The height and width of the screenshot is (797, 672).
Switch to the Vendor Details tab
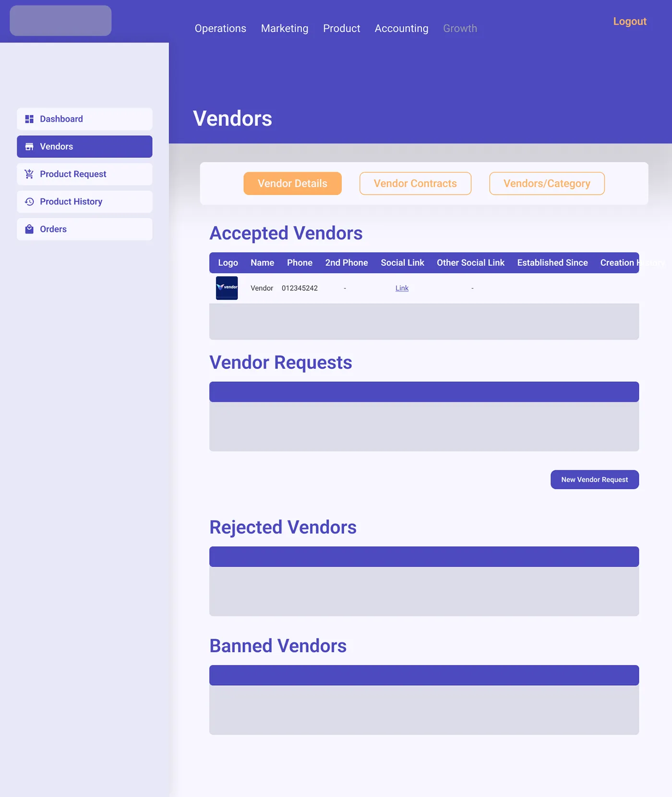click(292, 183)
